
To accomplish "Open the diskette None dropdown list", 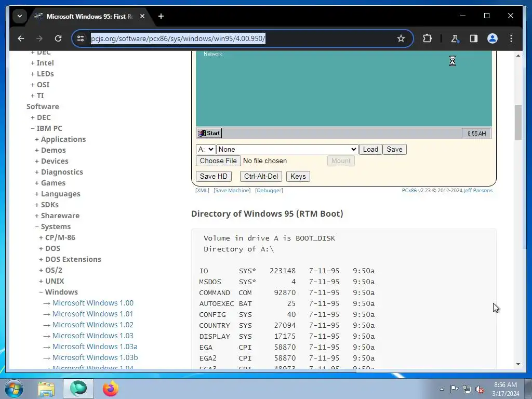I will click(x=287, y=149).
